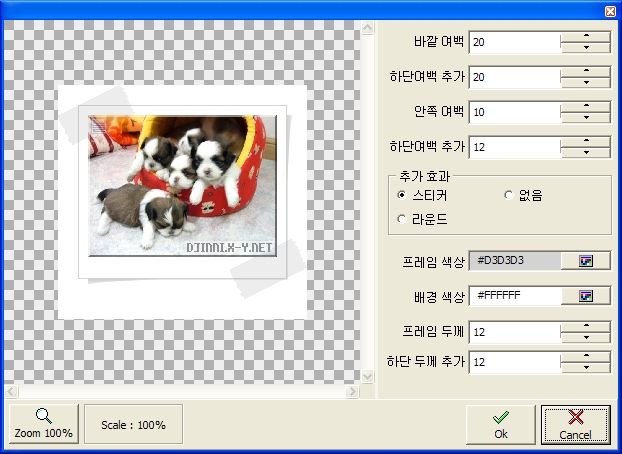
Task: Open the 배경 색상 color picker button
Action: coord(586,296)
